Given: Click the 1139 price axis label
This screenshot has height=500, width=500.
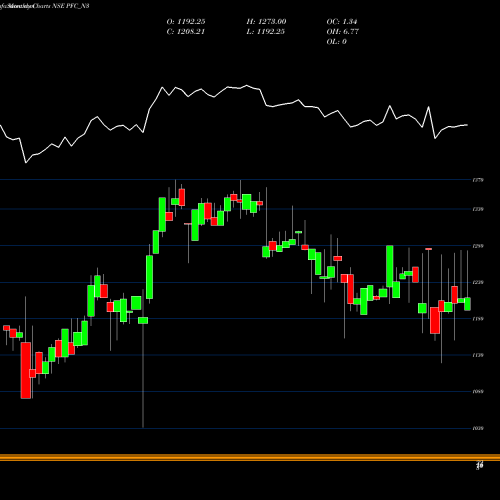Looking at the screenshot, I should point(478,355).
